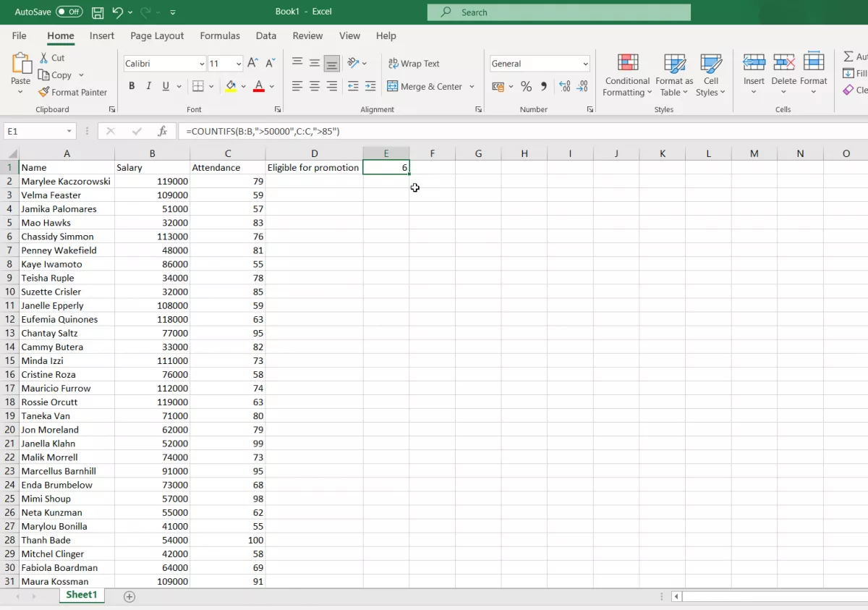The height and width of the screenshot is (610, 868).
Task: Open the Insert Function fx dialog
Action: point(163,131)
